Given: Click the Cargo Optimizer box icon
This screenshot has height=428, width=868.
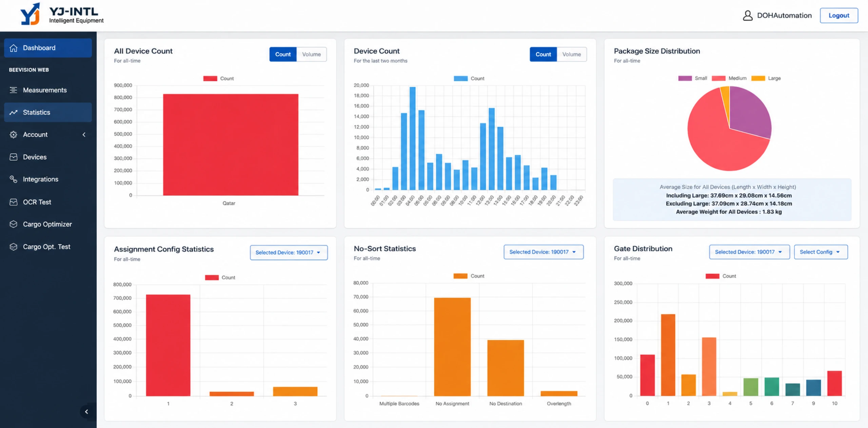Looking at the screenshot, I should 14,224.
